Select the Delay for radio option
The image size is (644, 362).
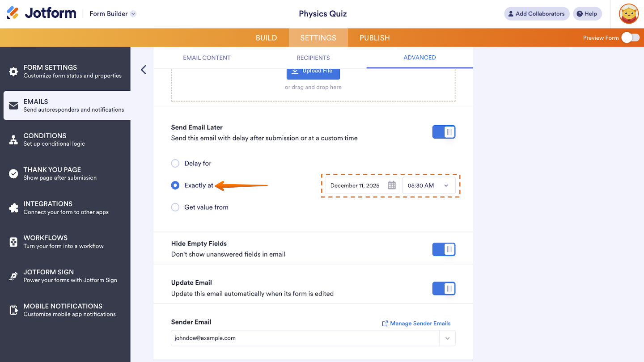tap(175, 164)
